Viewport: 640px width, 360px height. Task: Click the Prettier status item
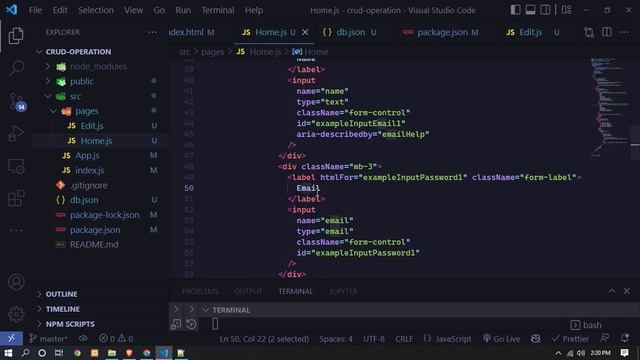(x=570, y=339)
